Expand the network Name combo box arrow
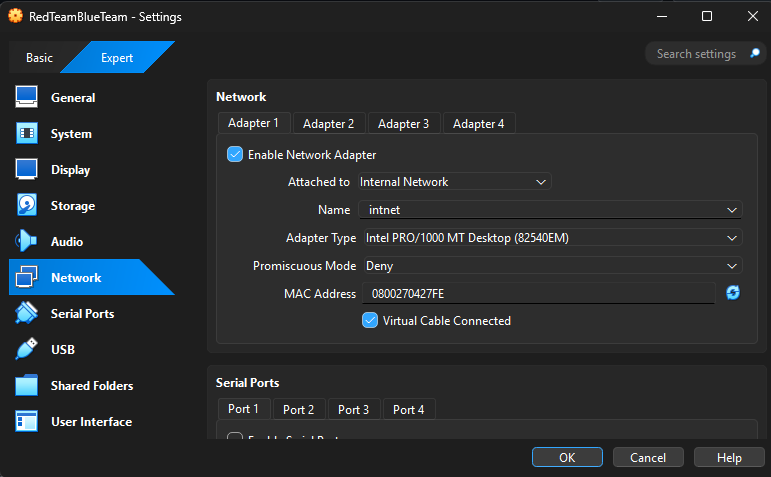771x477 pixels. 732,210
